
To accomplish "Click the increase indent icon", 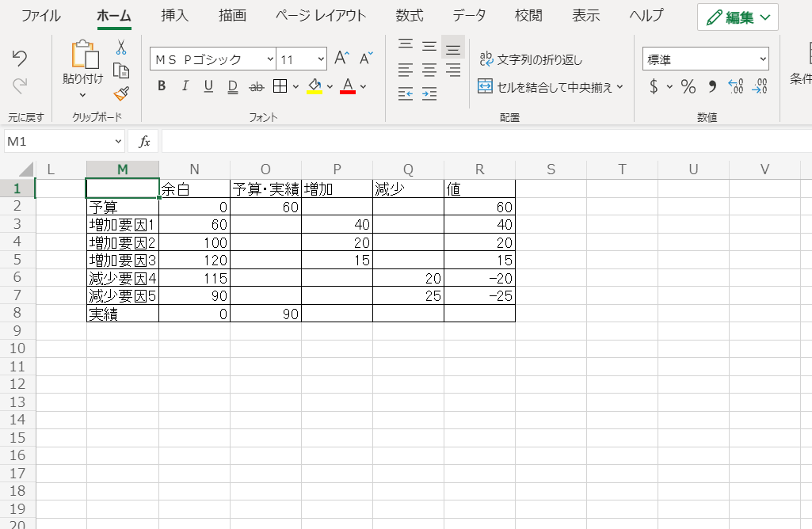I will click(429, 94).
